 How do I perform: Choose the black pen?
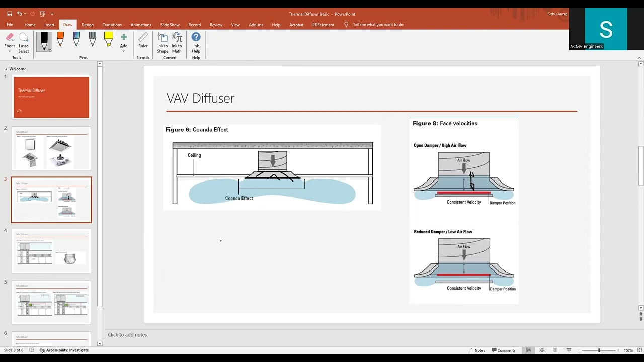[44, 42]
